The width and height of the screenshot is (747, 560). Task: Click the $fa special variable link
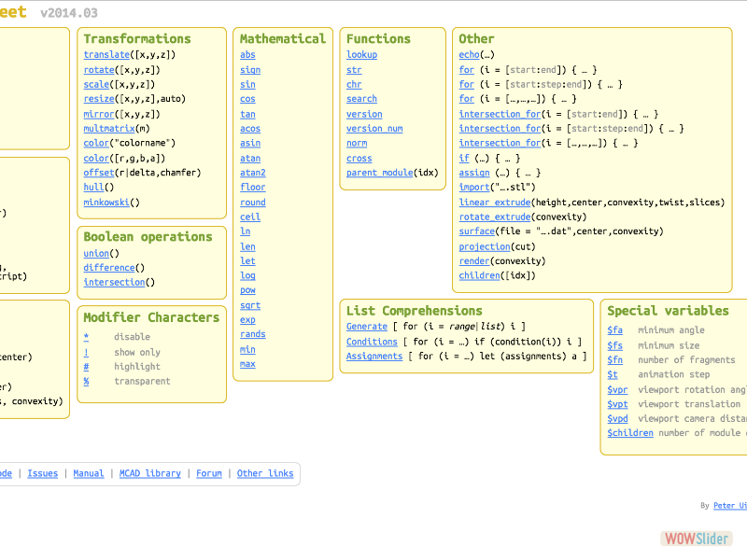tap(615, 330)
